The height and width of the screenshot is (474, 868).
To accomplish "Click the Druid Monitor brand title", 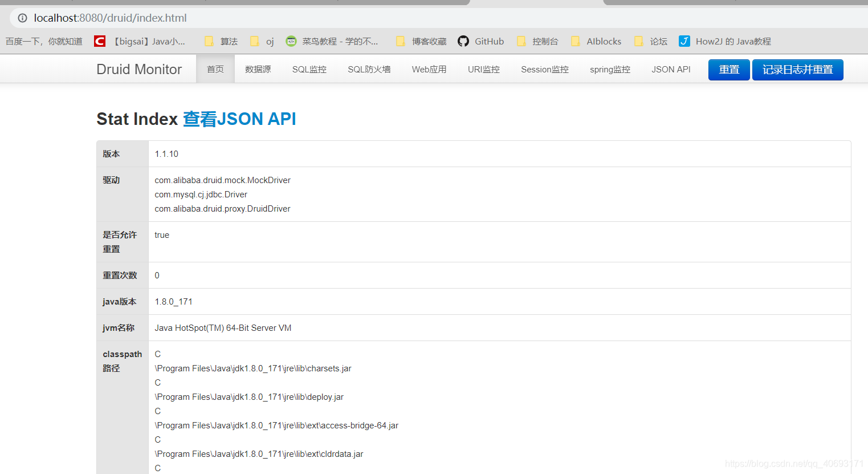I will [139, 69].
